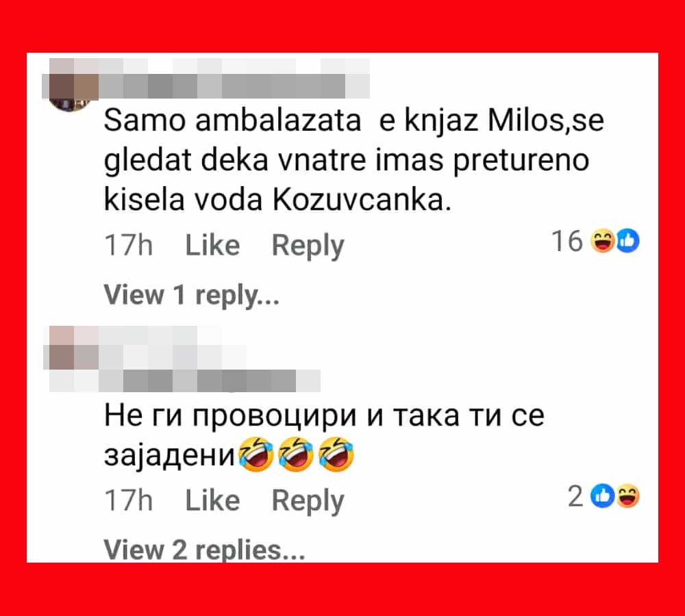The image size is (685, 616).
Task: Expand View 2 replies thread
Action: [204, 550]
